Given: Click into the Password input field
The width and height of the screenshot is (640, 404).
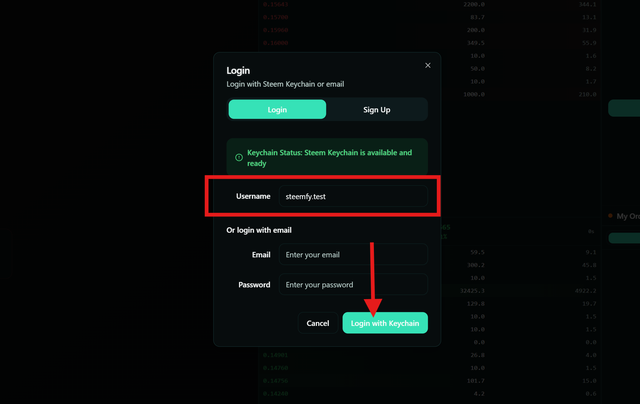Looking at the screenshot, I should [x=353, y=285].
